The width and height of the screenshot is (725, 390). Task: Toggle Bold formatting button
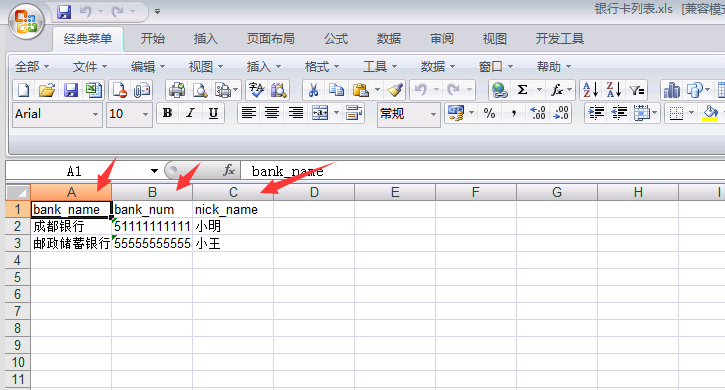point(167,113)
